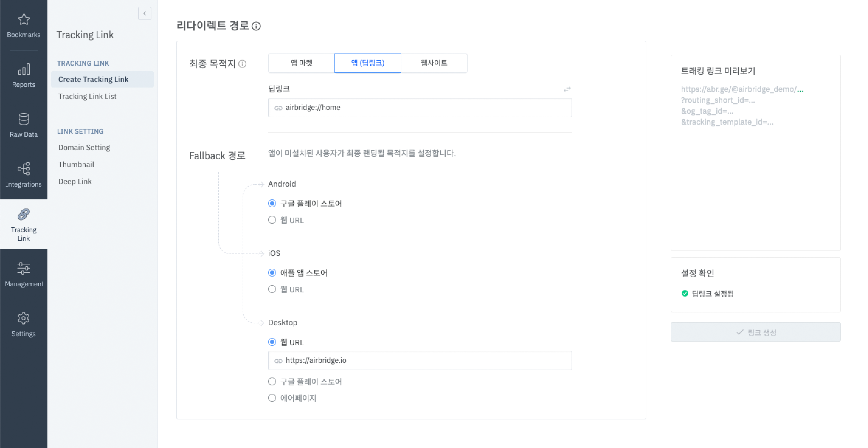Screen dimensions: 868x448
Task: Click swap arrows icon above 딥링크 field
Action: [x=567, y=89]
